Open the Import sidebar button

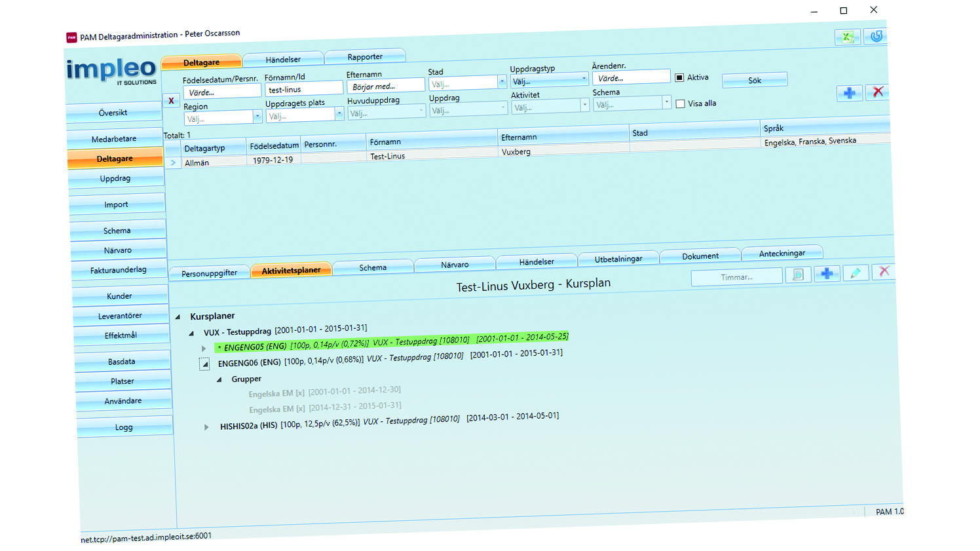(116, 204)
